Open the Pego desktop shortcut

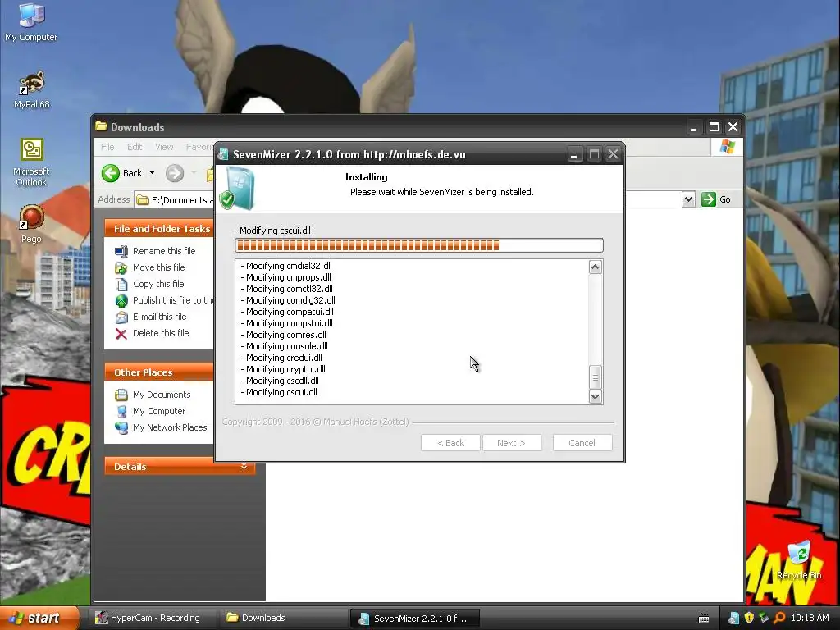pos(31,224)
